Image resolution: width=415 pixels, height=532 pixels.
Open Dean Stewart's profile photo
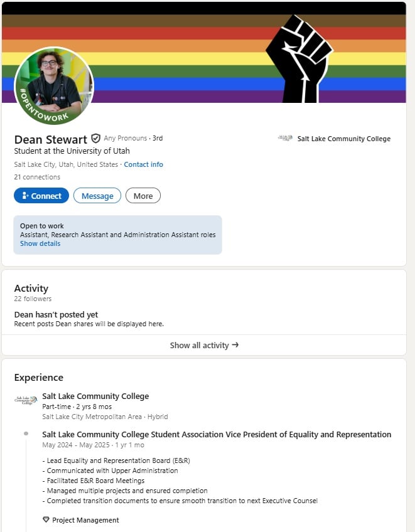click(53, 82)
